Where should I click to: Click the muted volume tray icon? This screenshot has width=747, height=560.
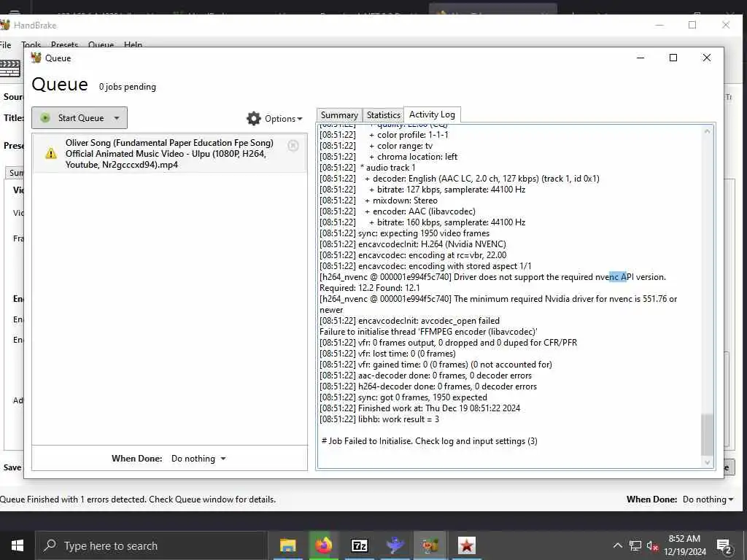point(652,545)
